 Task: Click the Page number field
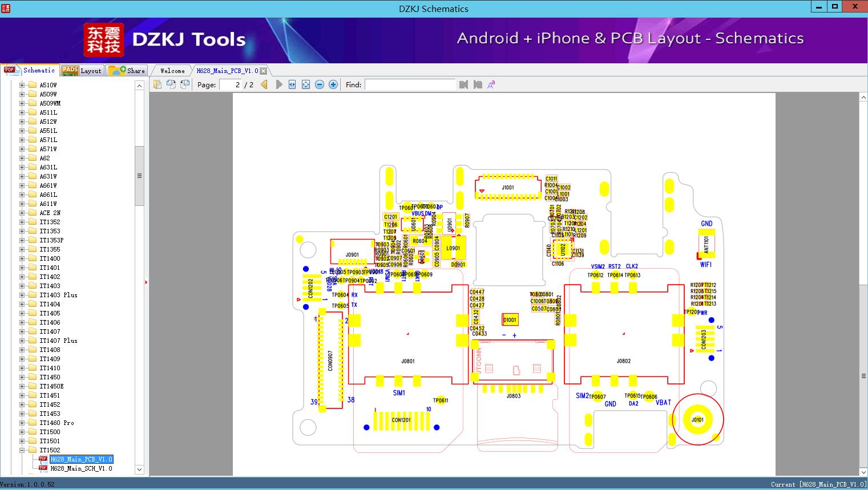point(230,84)
